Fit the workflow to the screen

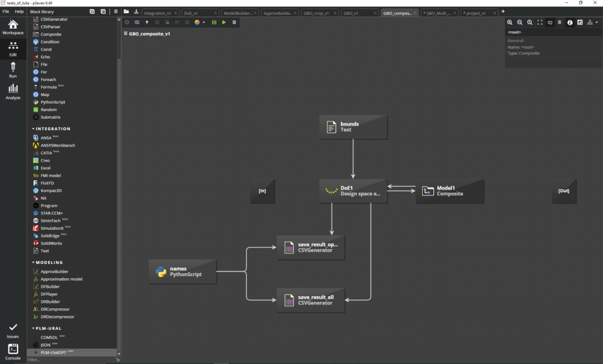tap(540, 22)
